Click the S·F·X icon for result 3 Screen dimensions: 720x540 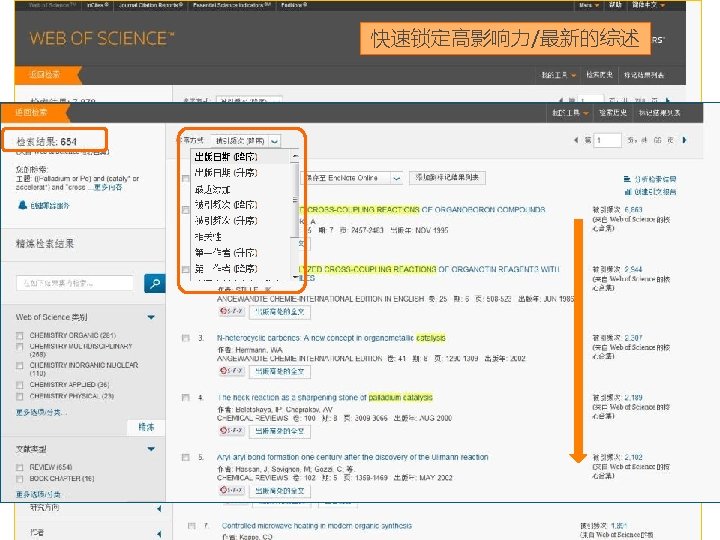coord(232,371)
